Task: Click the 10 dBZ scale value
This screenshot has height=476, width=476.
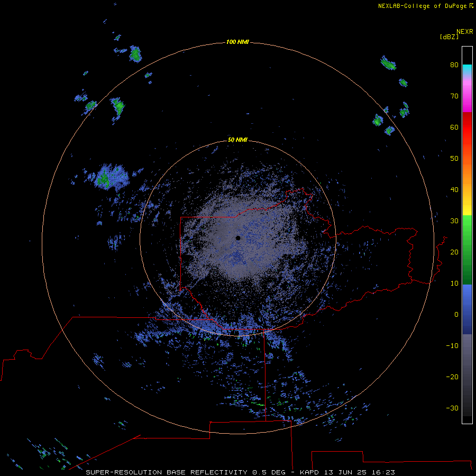Action: click(x=454, y=283)
